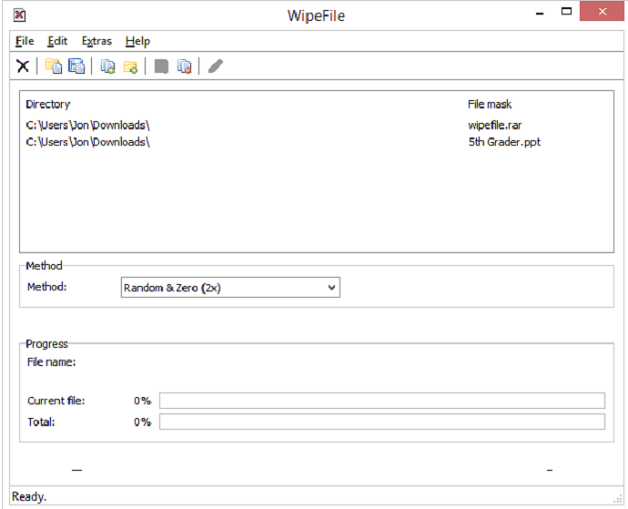Click the save list floppy disk icon
Viewport: 628px width, 509px height.
tap(76, 66)
